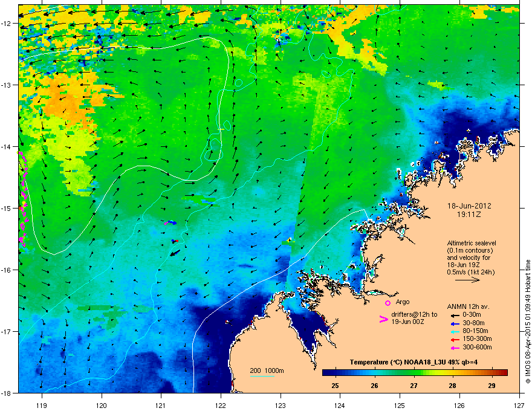Image resolution: width=532 pixels, height=411 pixels.
Task: Click the latitude axis label -12
Action: (6, 24)
